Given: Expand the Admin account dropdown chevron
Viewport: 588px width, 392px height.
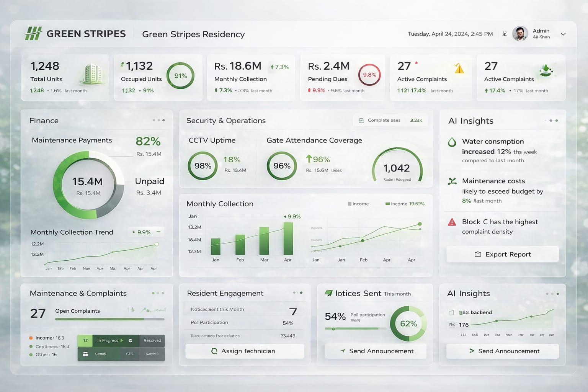Looking at the screenshot, I should pyautogui.click(x=563, y=34).
